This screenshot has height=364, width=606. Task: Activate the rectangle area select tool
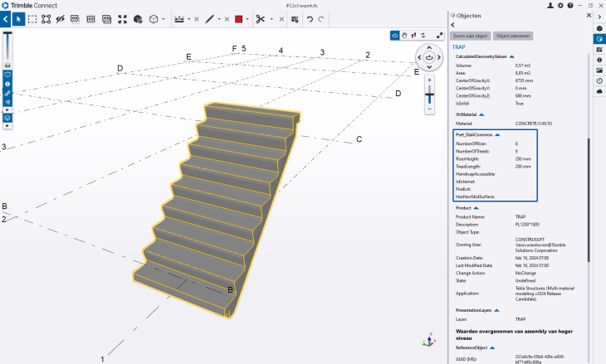click(32, 18)
